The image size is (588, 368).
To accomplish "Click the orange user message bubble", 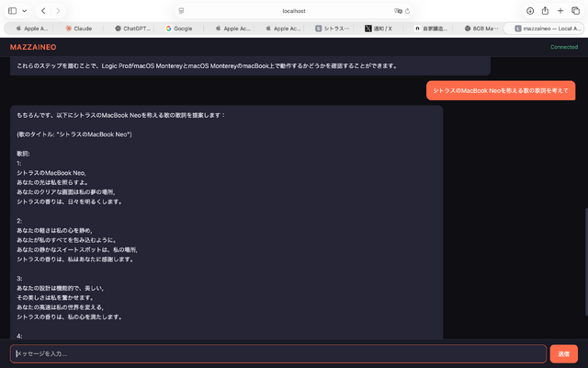I will point(501,90).
